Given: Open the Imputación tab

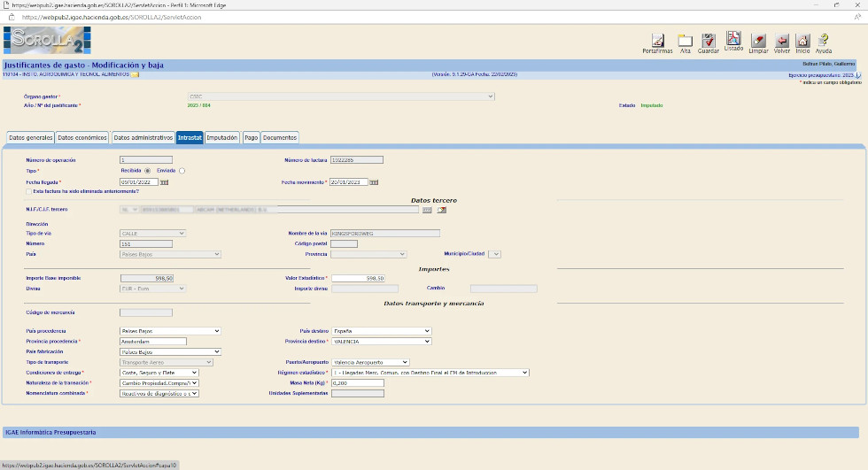Looking at the screenshot, I should point(221,138).
